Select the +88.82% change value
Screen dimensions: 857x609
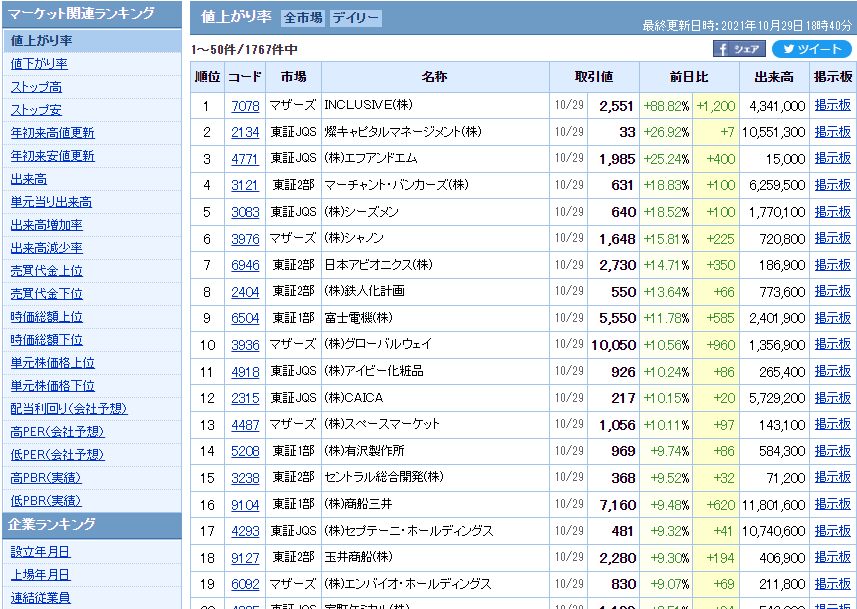[x=666, y=106]
